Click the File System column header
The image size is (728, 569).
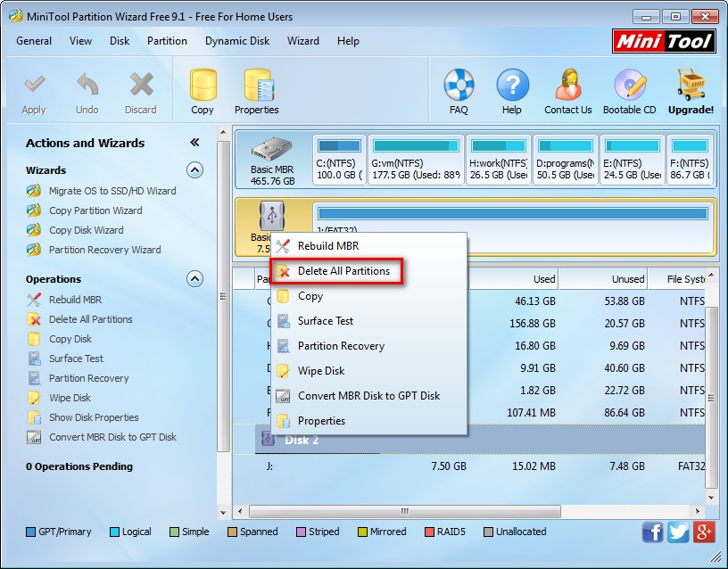[677, 279]
